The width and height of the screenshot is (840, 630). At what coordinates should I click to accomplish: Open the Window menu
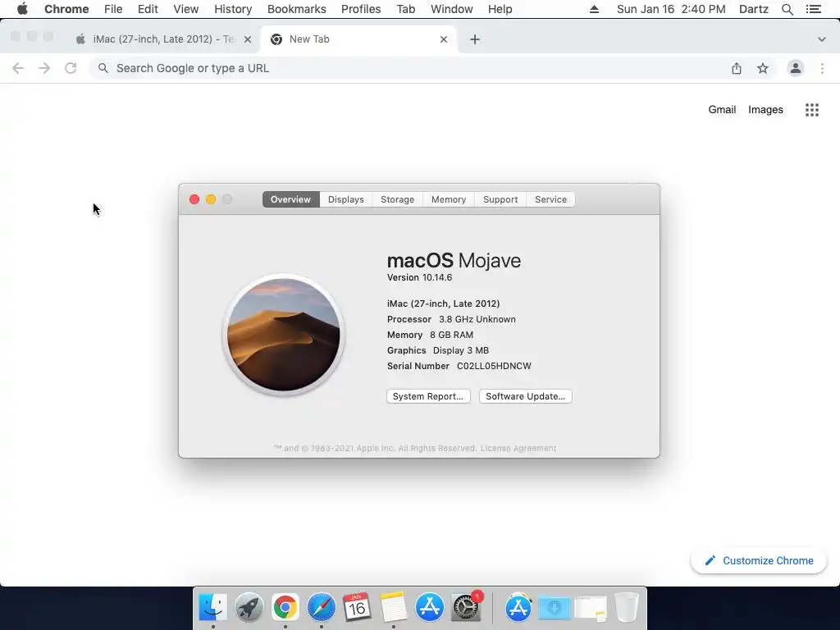[x=452, y=9]
